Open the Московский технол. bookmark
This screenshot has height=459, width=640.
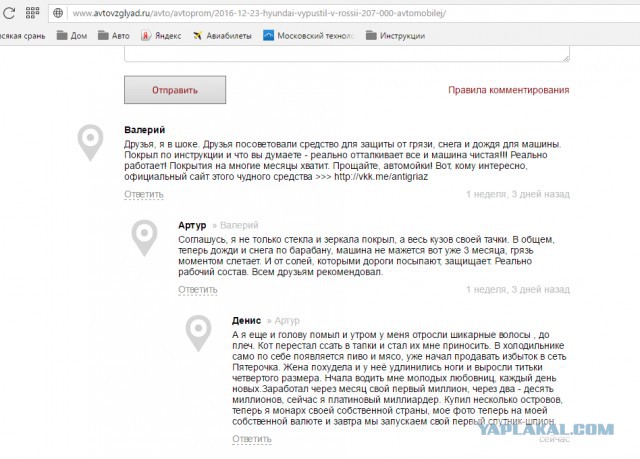[309, 35]
